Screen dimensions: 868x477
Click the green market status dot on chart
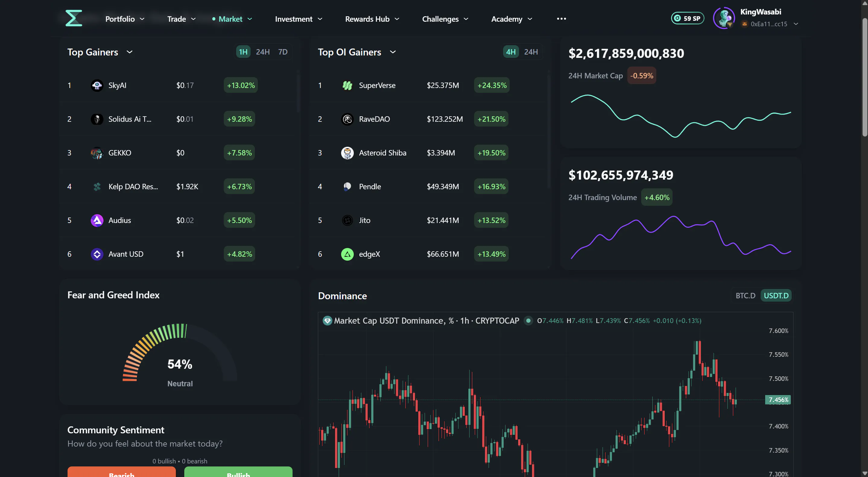coord(528,321)
